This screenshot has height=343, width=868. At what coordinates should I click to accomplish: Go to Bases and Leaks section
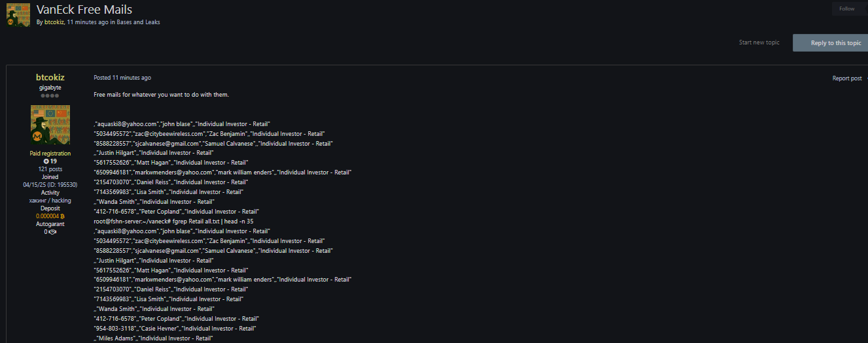138,22
